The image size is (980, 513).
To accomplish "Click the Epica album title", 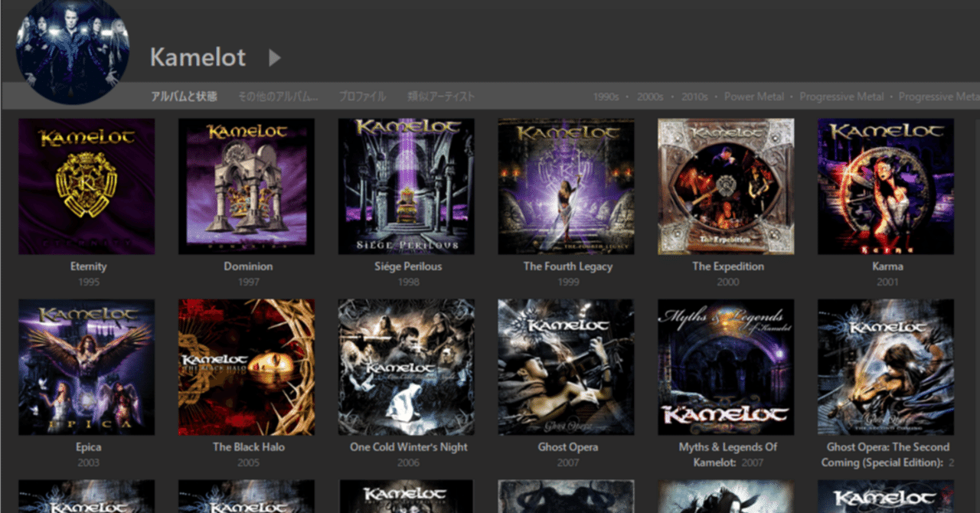I will pyautogui.click(x=88, y=447).
